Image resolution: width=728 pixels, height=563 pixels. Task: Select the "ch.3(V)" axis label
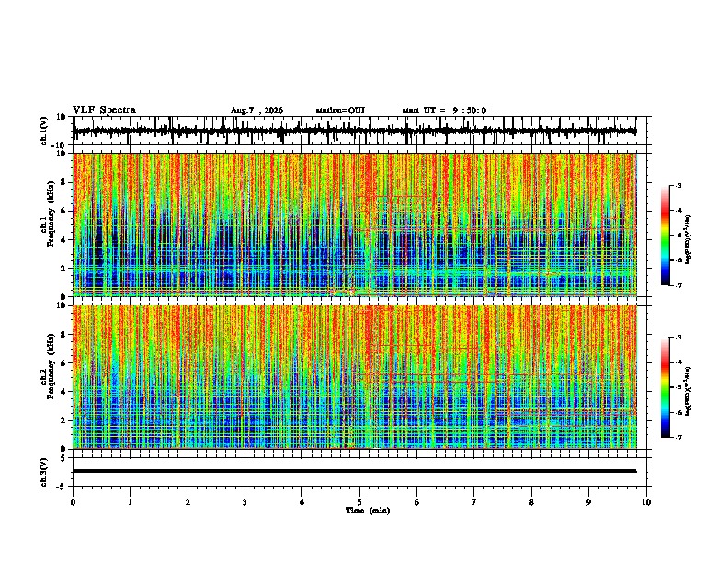[44, 472]
